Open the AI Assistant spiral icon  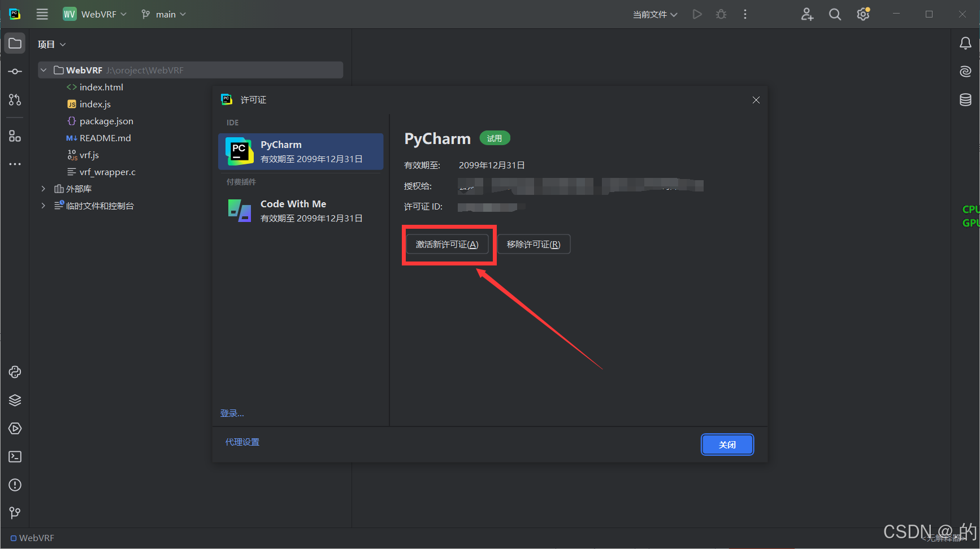[x=965, y=71]
